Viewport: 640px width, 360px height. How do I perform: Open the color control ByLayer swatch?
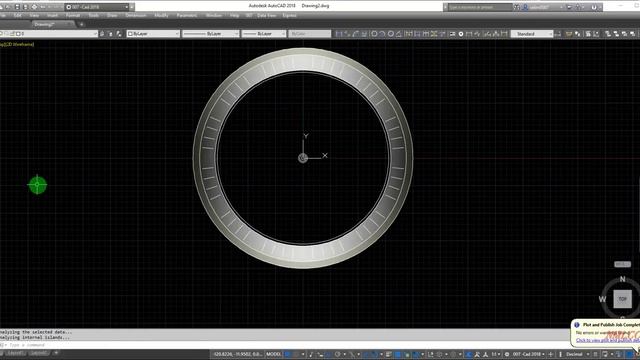[153, 34]
